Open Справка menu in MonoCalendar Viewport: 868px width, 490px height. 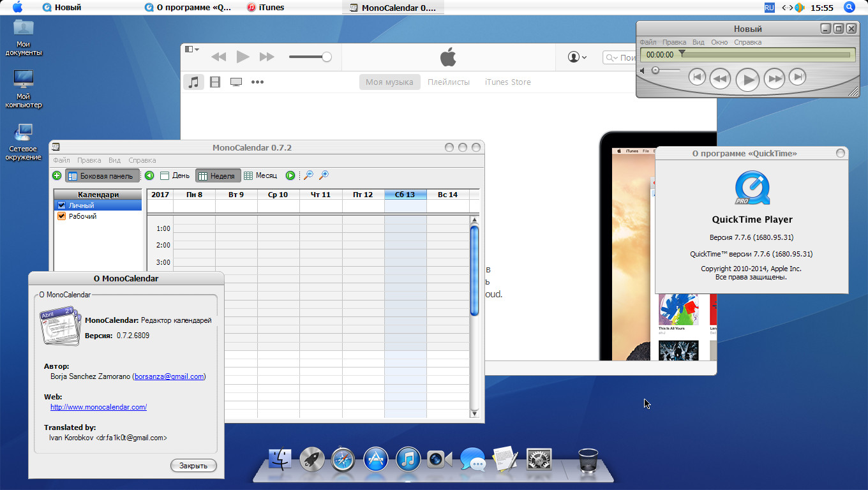click(142, 160)
